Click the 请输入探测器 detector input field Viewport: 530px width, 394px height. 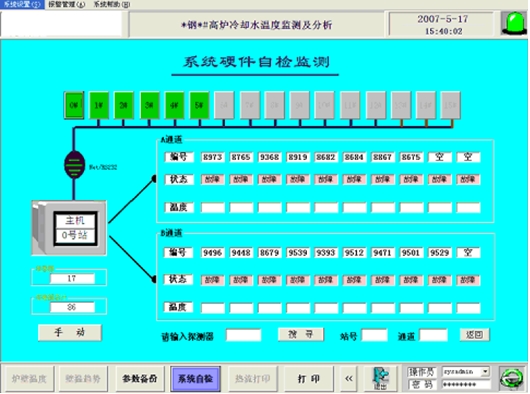[x=243, y=335]
